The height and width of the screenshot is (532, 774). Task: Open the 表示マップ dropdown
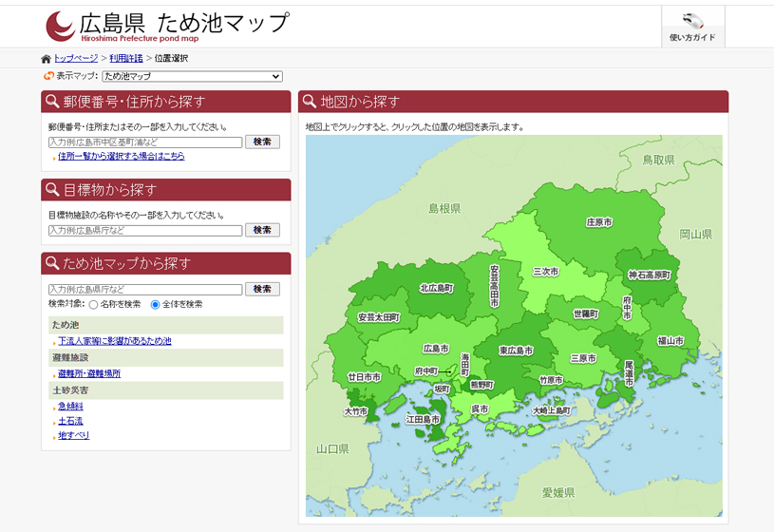point(192,76)
